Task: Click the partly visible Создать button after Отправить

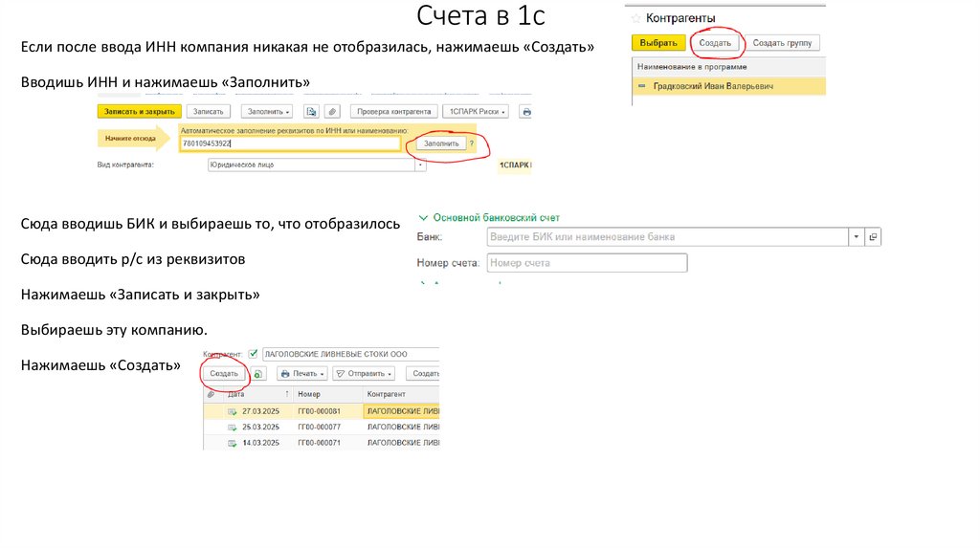Action: tap(422, 374)
